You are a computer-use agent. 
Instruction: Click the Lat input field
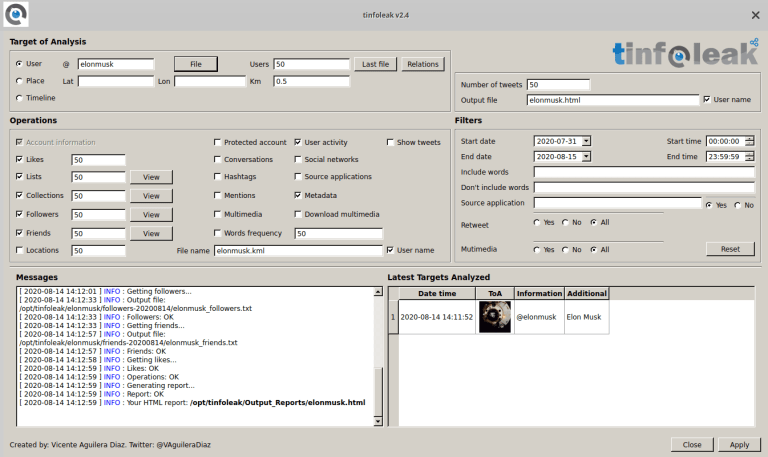[116, 81]
